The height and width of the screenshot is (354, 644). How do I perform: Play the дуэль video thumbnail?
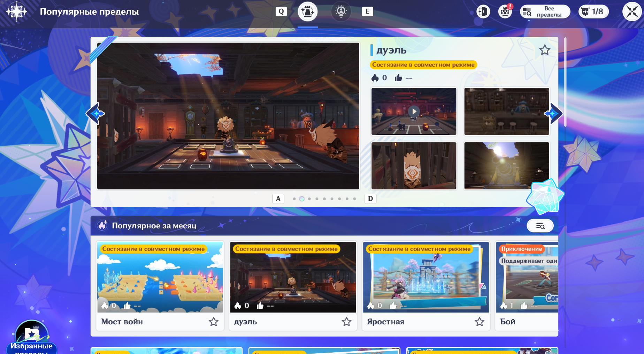pyautogui.click(x=414, y=111)
